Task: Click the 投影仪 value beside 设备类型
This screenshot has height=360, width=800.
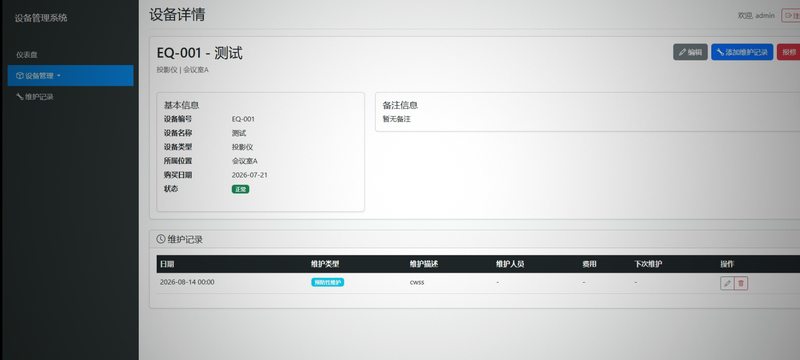Action: tap(242, 147)
